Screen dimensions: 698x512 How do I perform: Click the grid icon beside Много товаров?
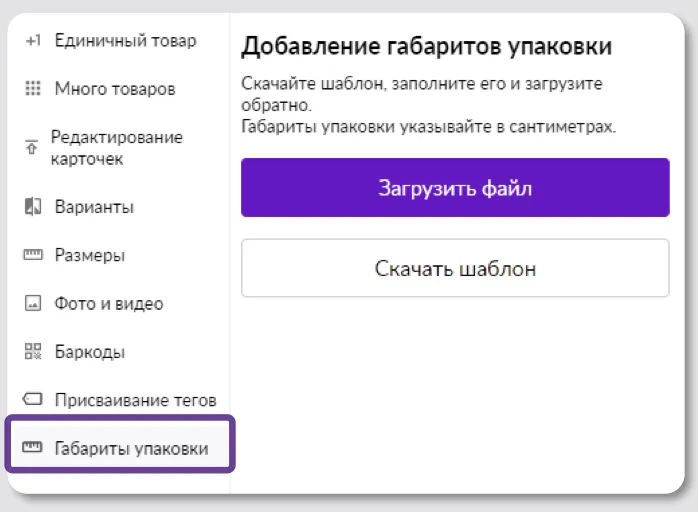coord(33,89)
